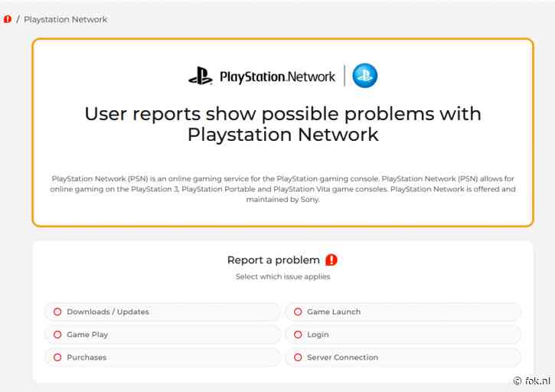Click the heading 'User reports show possible problems'

[x=282, y=124]
